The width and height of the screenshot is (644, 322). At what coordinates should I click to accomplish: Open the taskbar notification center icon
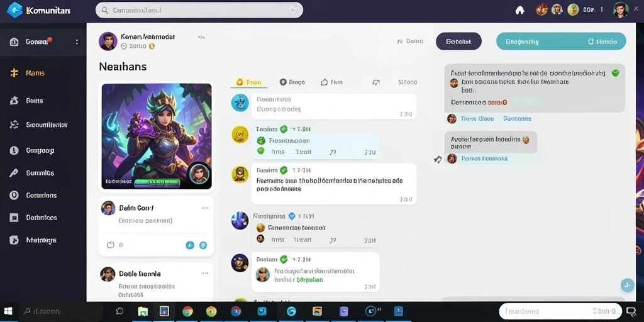click(631, 311)
